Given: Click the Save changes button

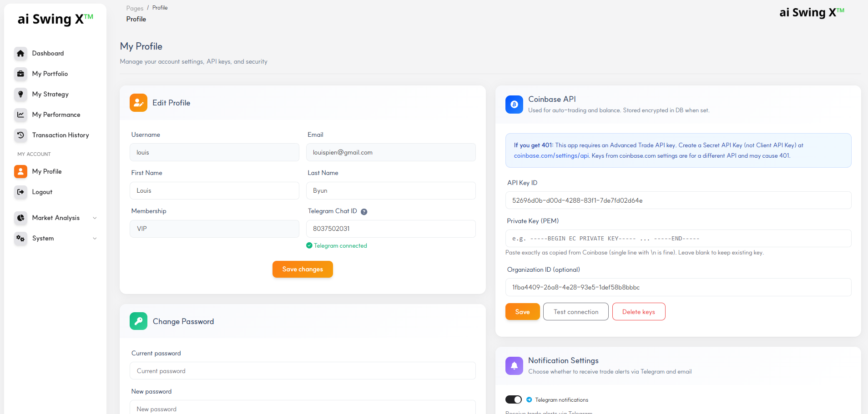Looking at the screenshot, I should click(x=302, y=269).
